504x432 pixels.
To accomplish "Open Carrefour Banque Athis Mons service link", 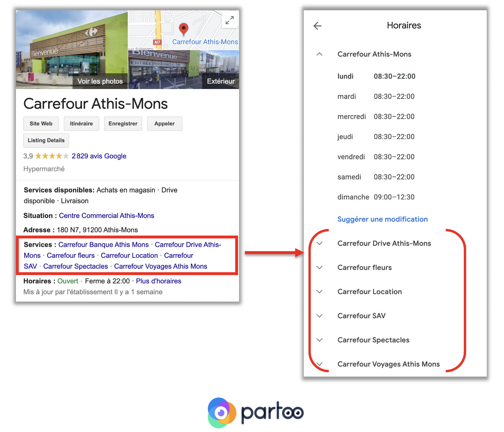I will [104, 245].
